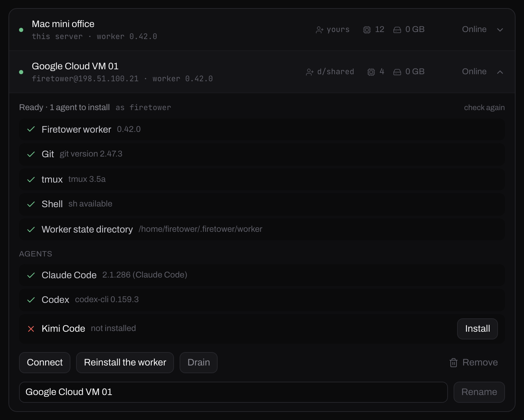524x420 pixels.
Task: Expand the Mac mini office row chevron
Action: [x=500, y=30]
